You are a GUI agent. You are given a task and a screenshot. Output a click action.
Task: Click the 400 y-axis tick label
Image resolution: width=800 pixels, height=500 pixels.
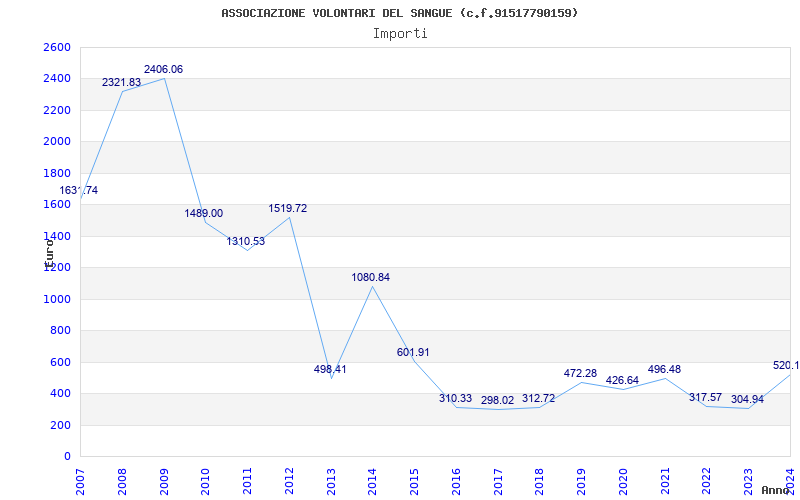point(60,393)
